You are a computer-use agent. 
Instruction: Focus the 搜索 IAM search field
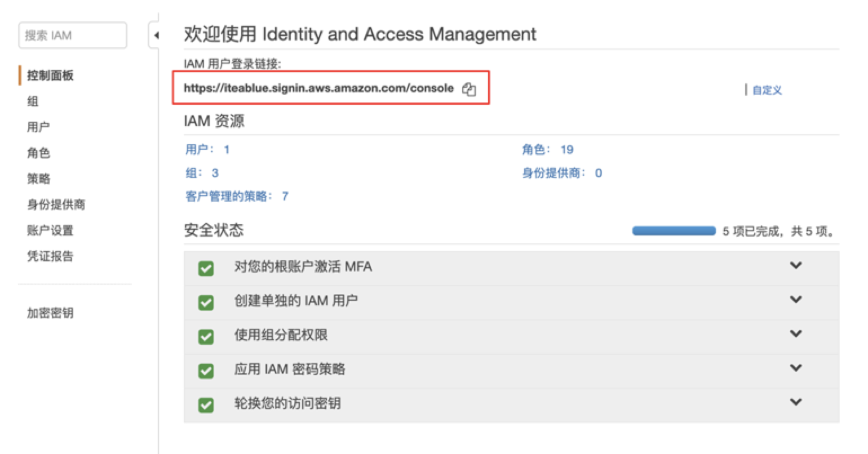tap(73, 35)
